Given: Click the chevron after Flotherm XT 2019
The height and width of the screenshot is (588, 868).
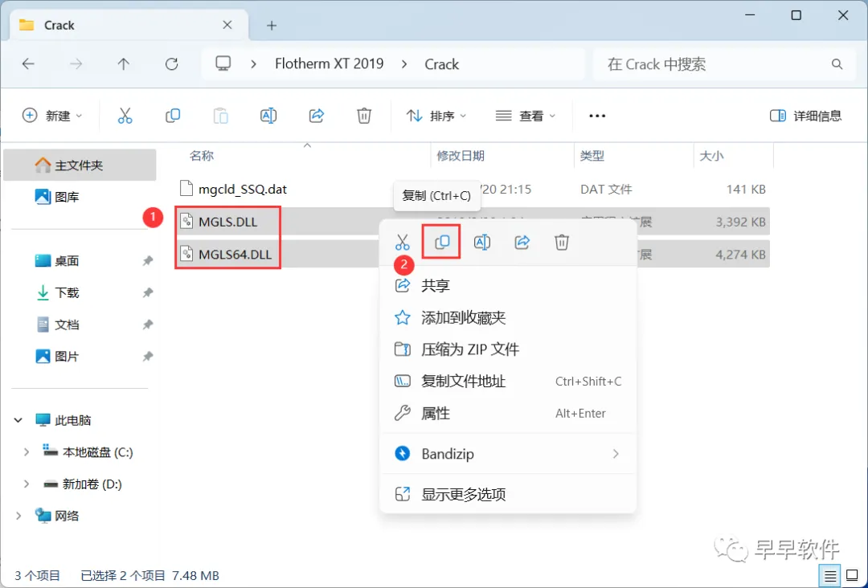Looking at the screenshot, I should 404,64.
